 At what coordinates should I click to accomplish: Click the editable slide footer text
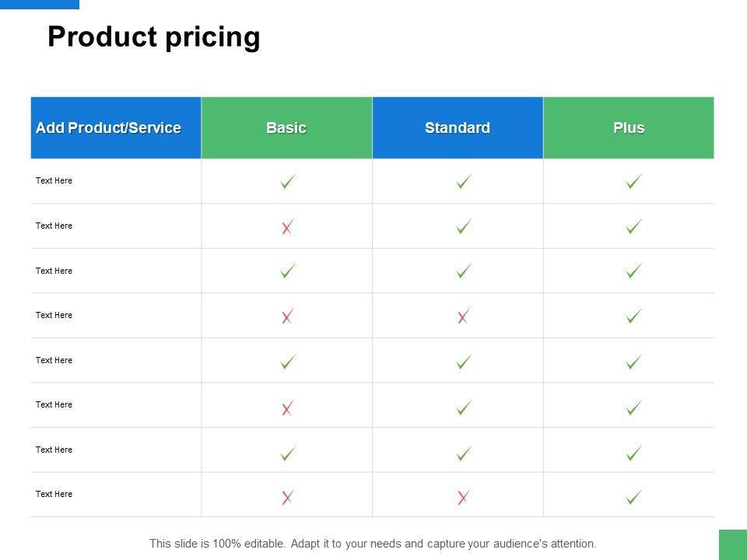[x=373, y=544]
